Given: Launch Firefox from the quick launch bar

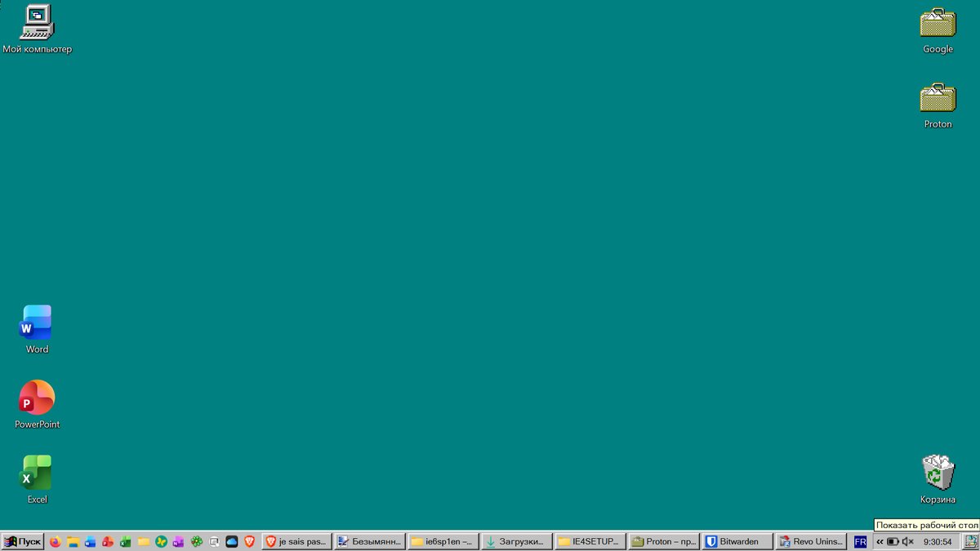Looking at the screenshot, I should pos(56,541).
